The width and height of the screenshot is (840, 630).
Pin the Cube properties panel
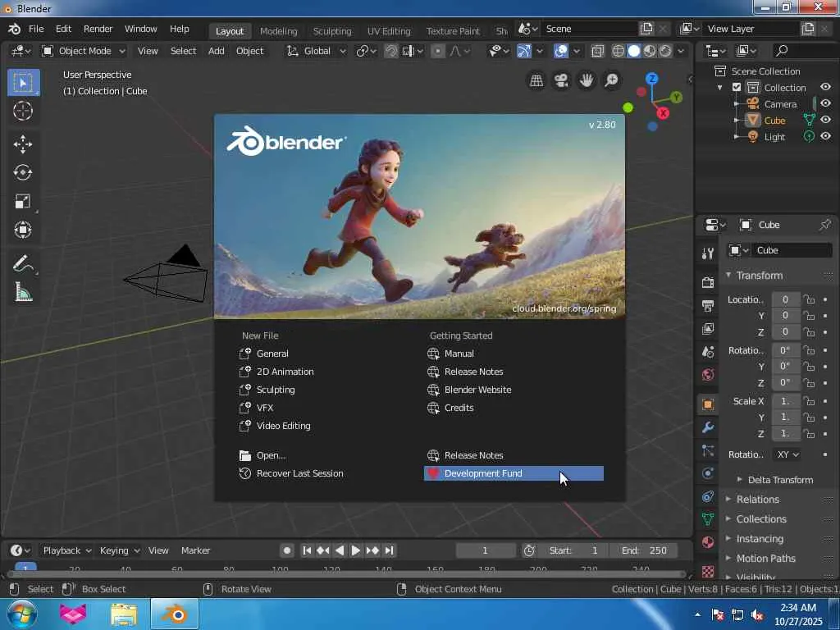pos(825,225)
